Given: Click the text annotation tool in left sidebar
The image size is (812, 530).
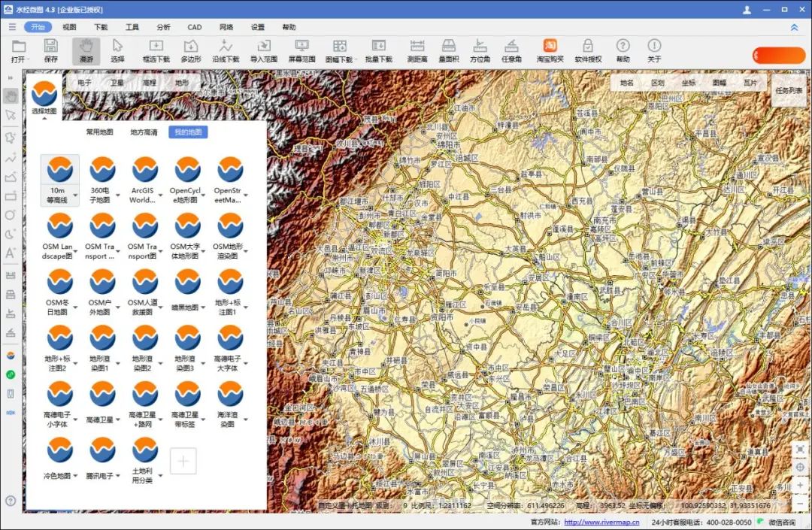Looking at the screenshot, I should point(11,253).
